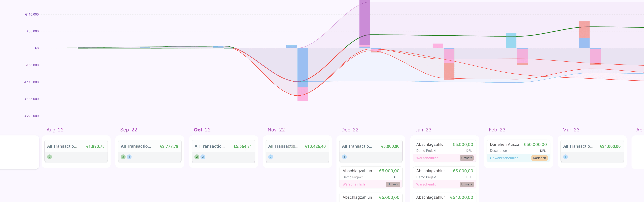This screenshot has width=644, height=202.
Task: Click the Darlehen tag in Feb 23 card
Action: coord(539,158)
